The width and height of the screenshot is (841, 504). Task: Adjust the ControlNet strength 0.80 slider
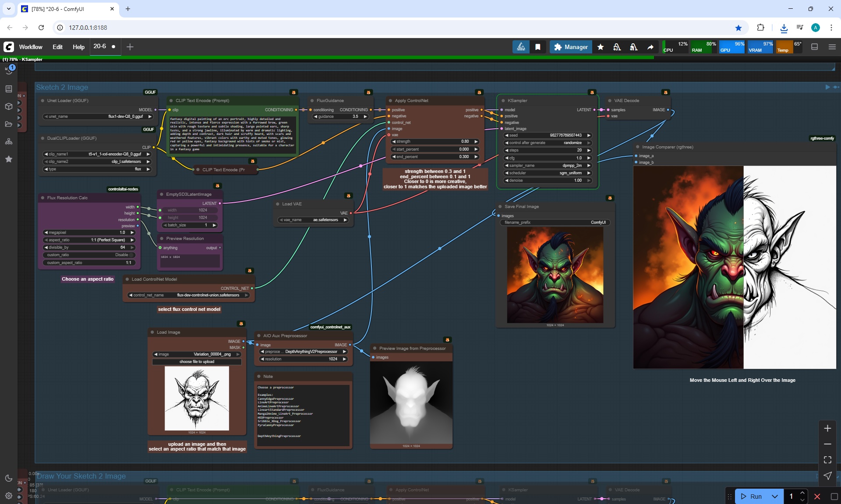435,141
